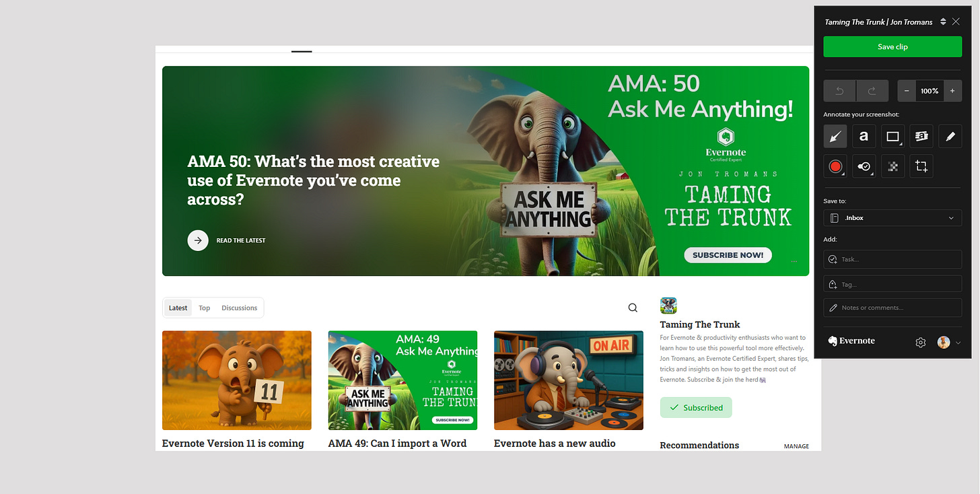Click the search magnifier icon on page

(x=633, y=308)
